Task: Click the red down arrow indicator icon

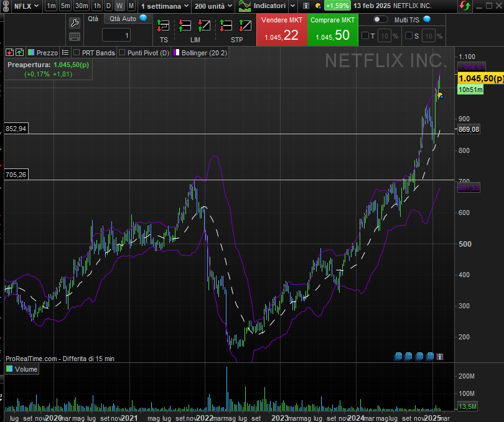Action: point(9,53)
